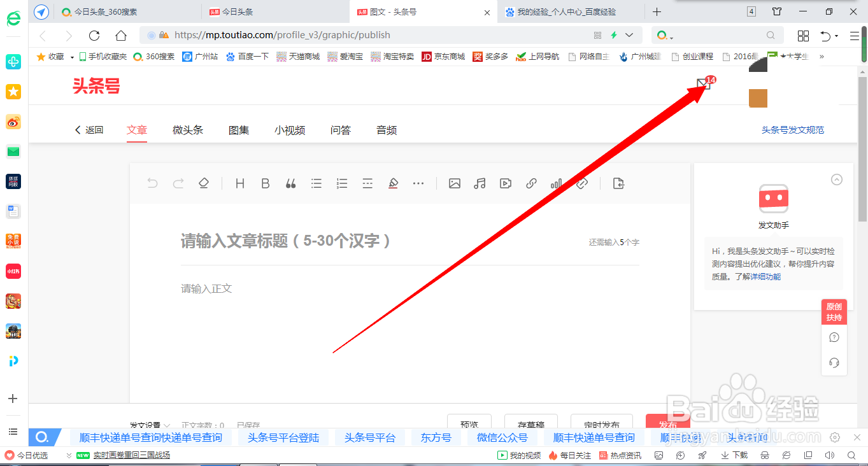Insert a video with the video icon
This screenshot has height=466, width=868.
pyautogui.click(x=505, y=183)
